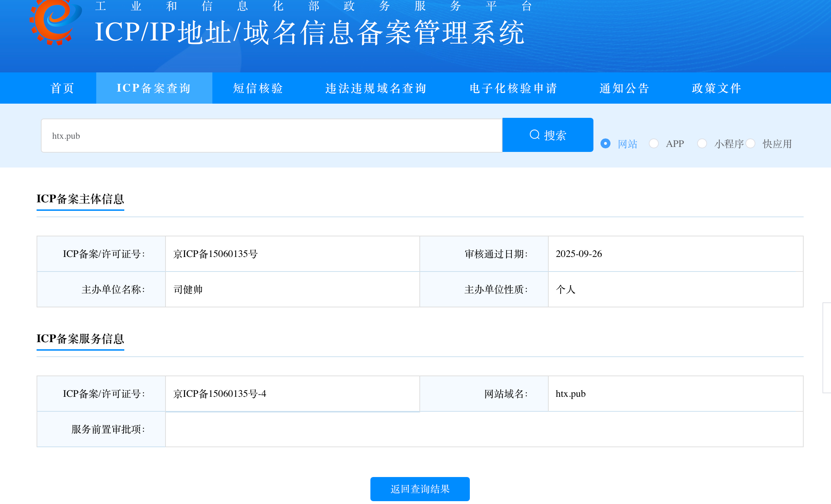
Task: Go to 违法违规域名查询 page
Action: tap(376, 88)
